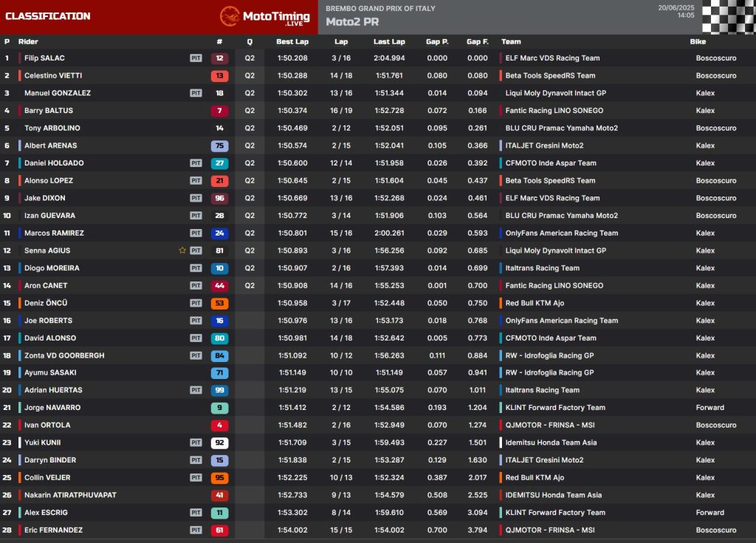Click the MotoTiming.LIVE logo

click(265, 16)
